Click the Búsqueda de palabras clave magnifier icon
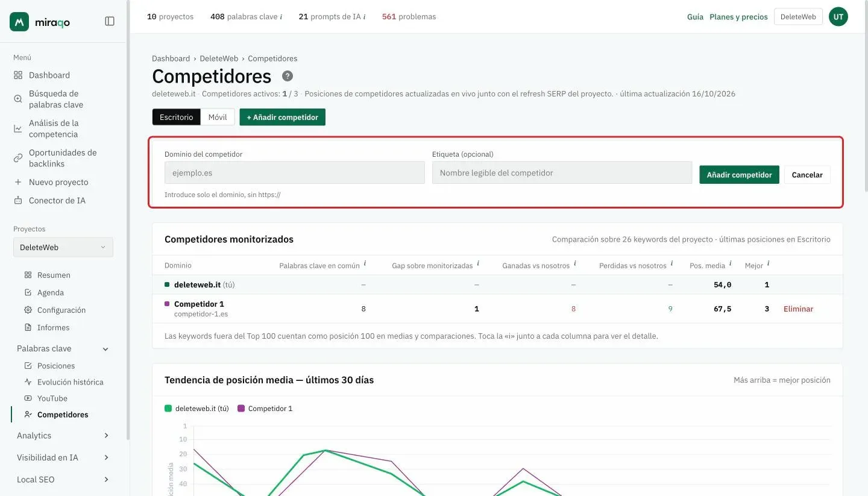The width and height of the screenshot is (868, 496). 18,99
